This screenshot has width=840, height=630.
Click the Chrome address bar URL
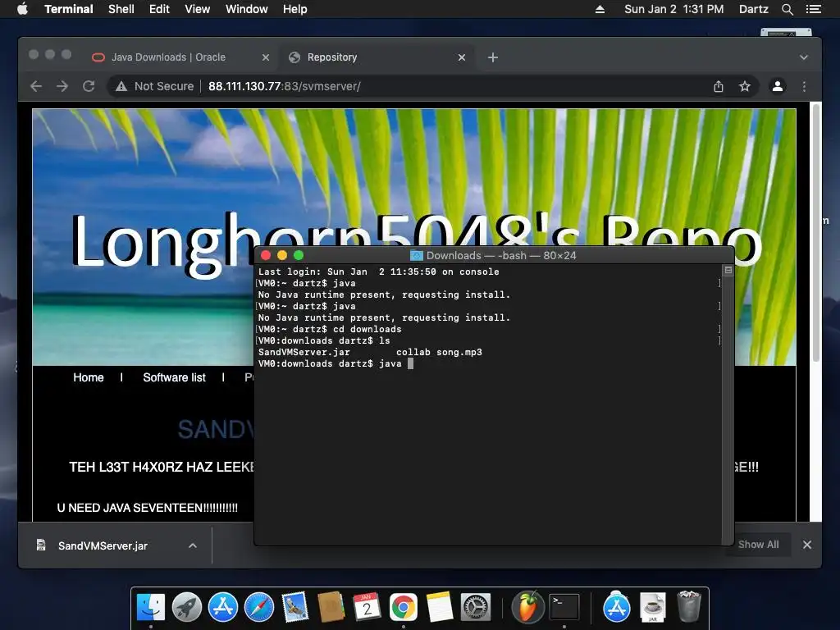[x=285, y=86]
